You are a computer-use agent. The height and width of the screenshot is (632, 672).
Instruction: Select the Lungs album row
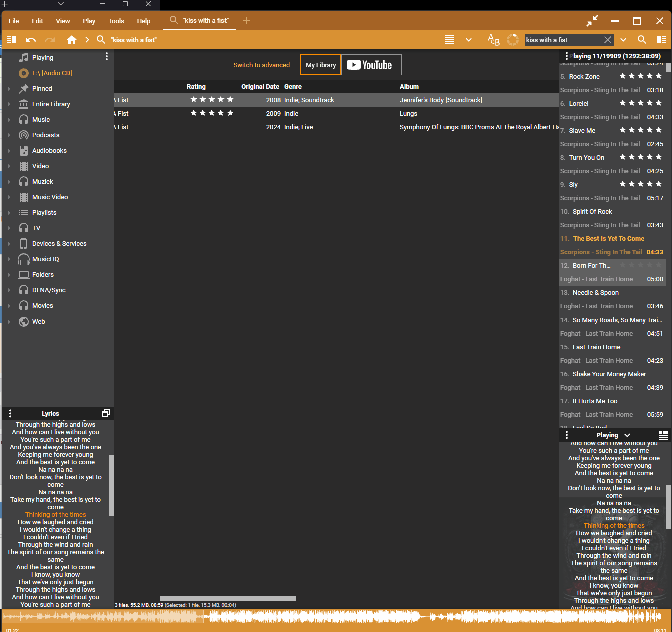click(x=336, y=113)
